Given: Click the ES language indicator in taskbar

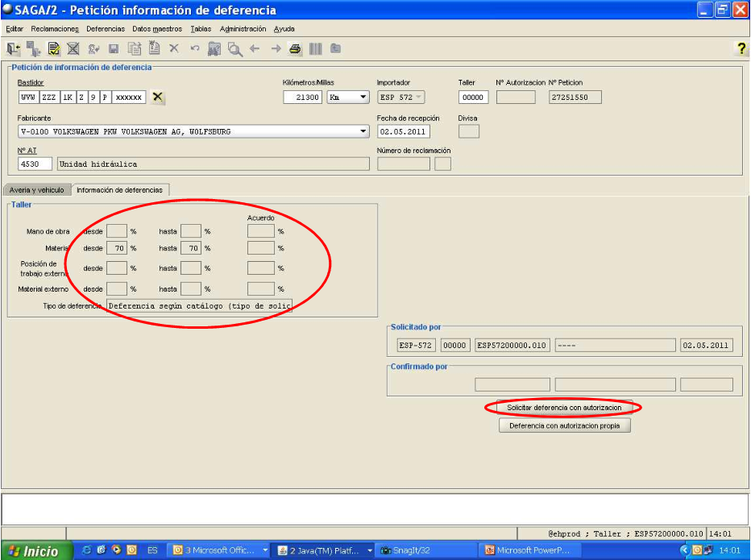Looking at the screenshot, I should tap(151, 550).
